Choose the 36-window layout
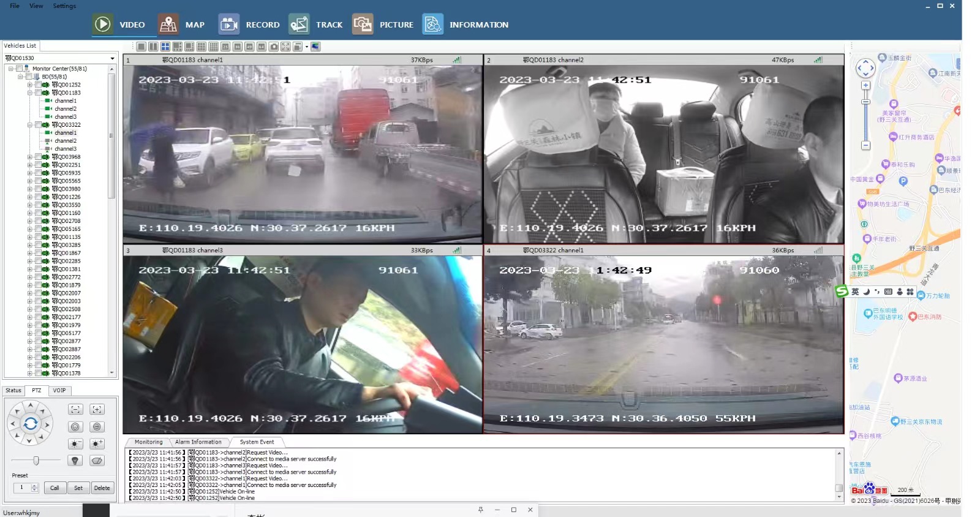 [x=237, y=47]
